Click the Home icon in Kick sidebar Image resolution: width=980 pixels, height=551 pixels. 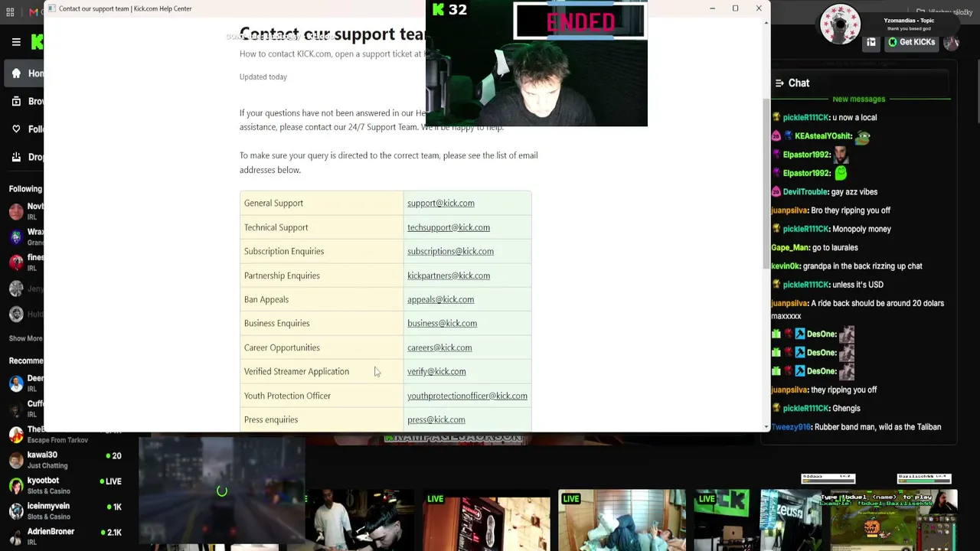[x=16, y=73]
